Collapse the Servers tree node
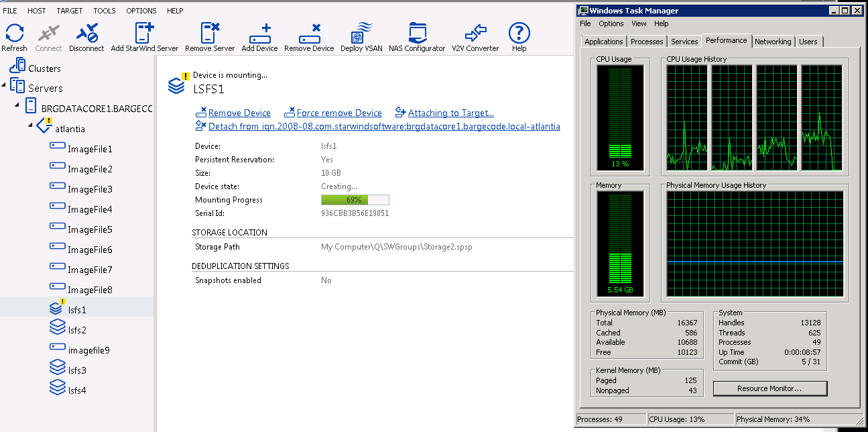Screen dimensions: 868x432 coord(5,85)
